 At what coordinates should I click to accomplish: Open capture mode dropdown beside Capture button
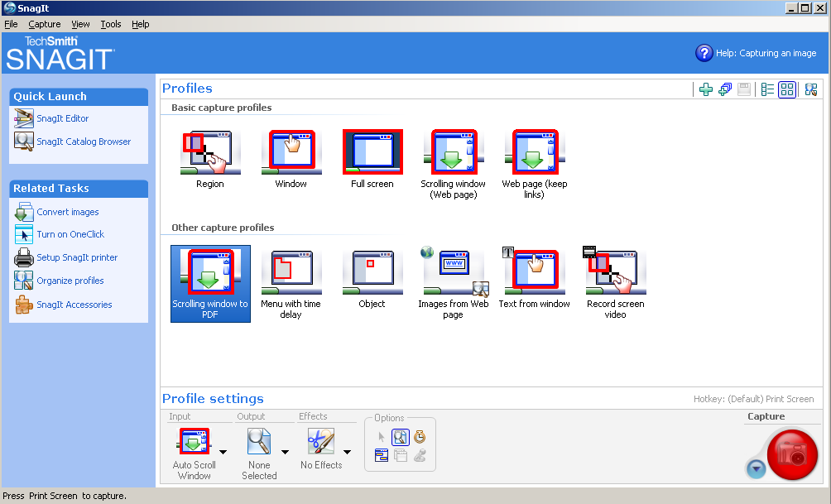756,468
